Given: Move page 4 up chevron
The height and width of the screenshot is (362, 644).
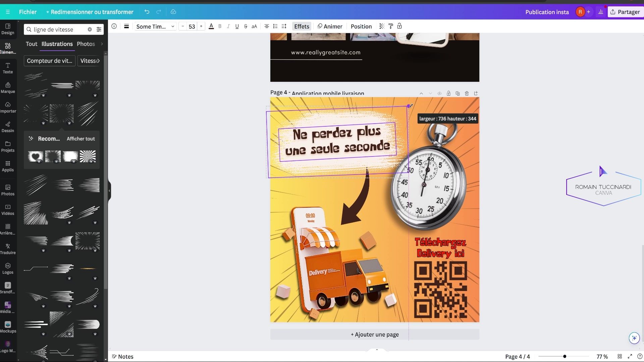Looking at the screenshot, I should coord(421,94).
